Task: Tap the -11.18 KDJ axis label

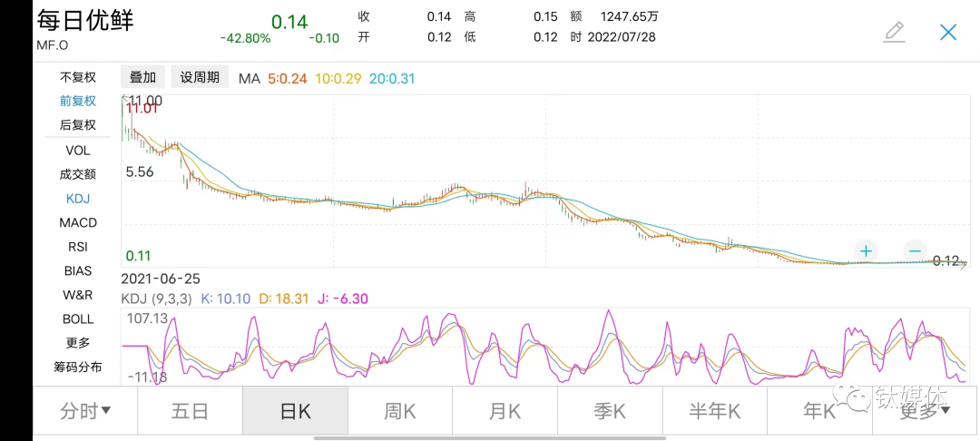Action: 146,377
